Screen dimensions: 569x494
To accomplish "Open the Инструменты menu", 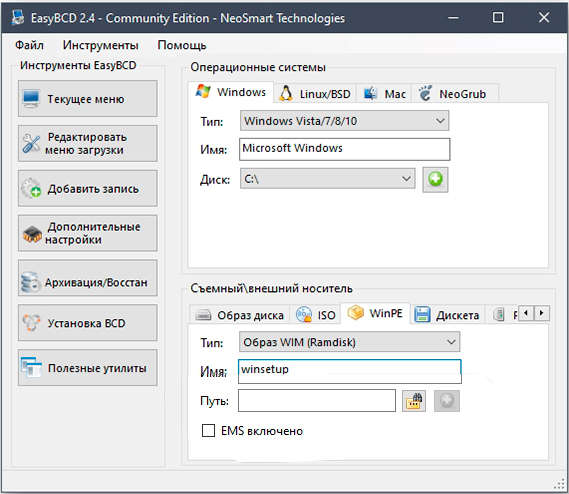I will coord(101,45).
